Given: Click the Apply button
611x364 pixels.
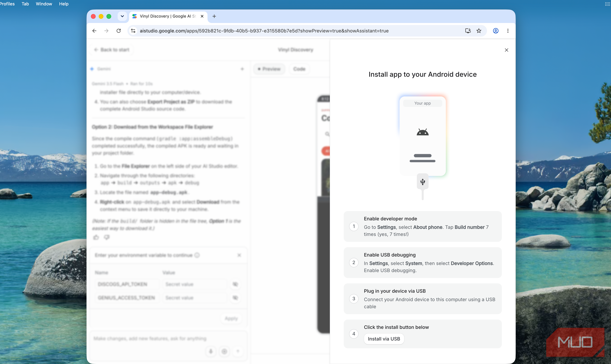Looking at the screenshot, I should point(231,318).
